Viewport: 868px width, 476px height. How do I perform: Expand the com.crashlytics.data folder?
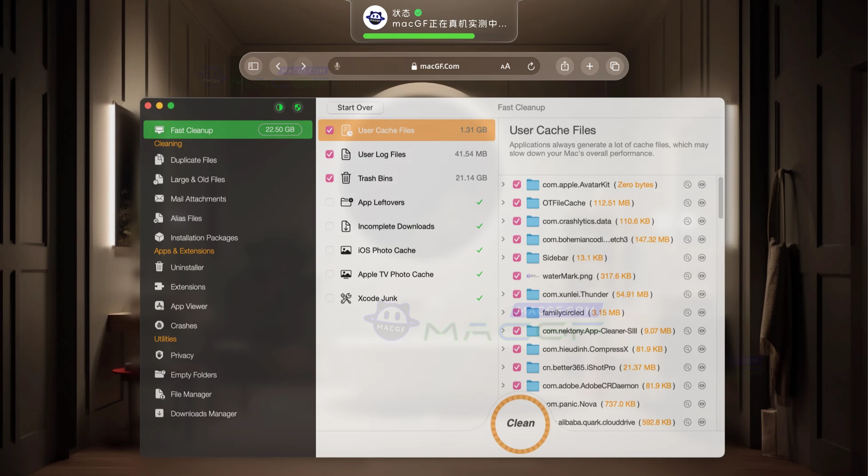click(503, 221)
